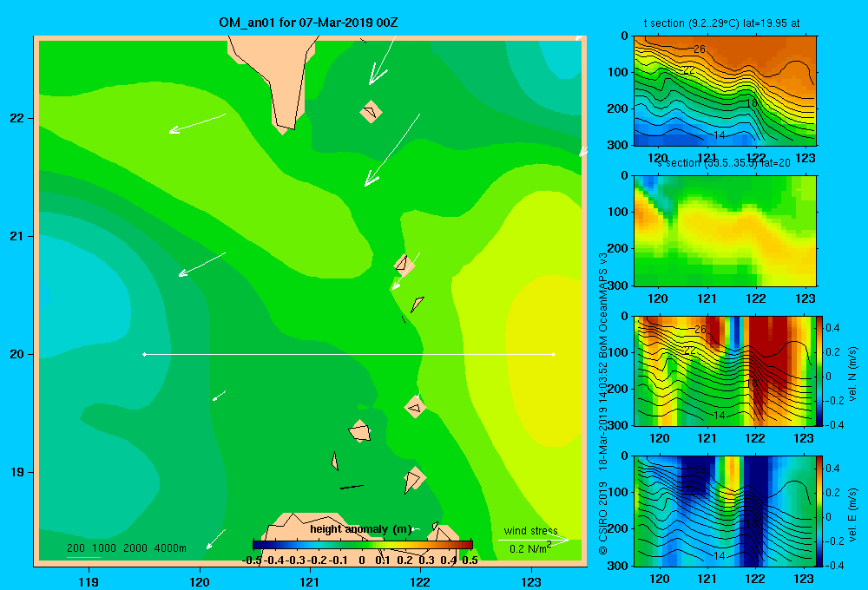Click the latitude label 20 on map axis
868x590 pixels.
point(17,354)
